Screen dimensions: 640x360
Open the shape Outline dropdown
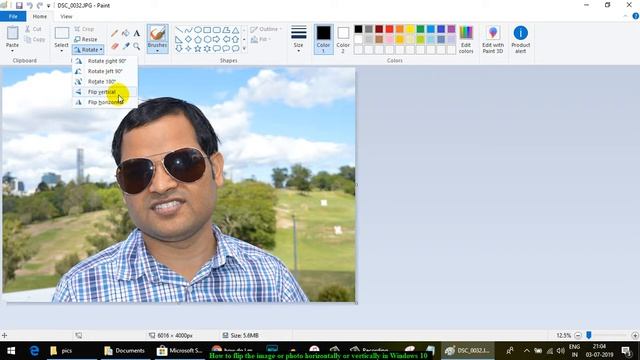coord(266,29)
